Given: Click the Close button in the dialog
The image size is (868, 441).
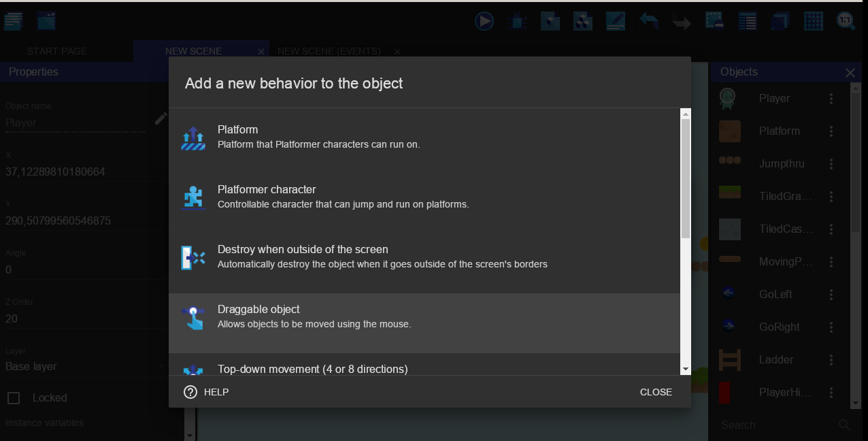Looking at the screenshot, I should 656,392.
